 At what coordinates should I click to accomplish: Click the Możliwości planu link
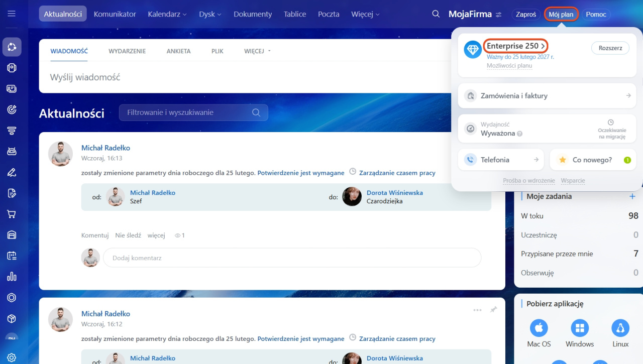509,66
